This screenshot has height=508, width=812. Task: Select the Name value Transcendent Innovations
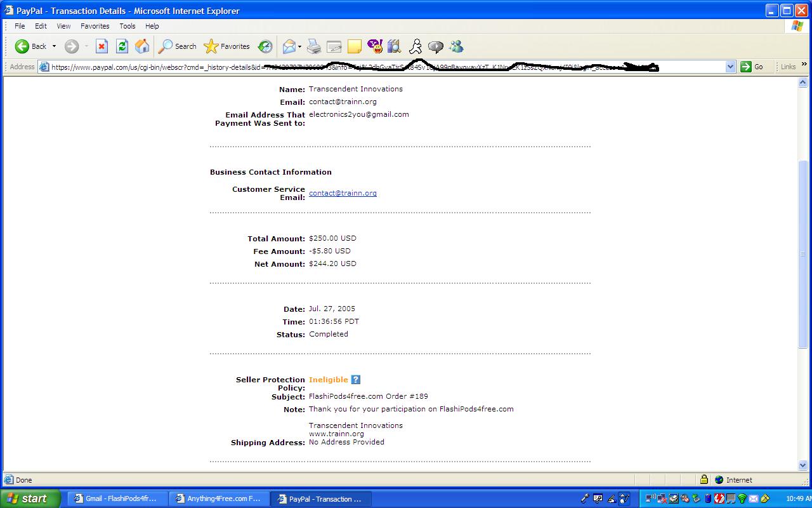pos(356,89)
